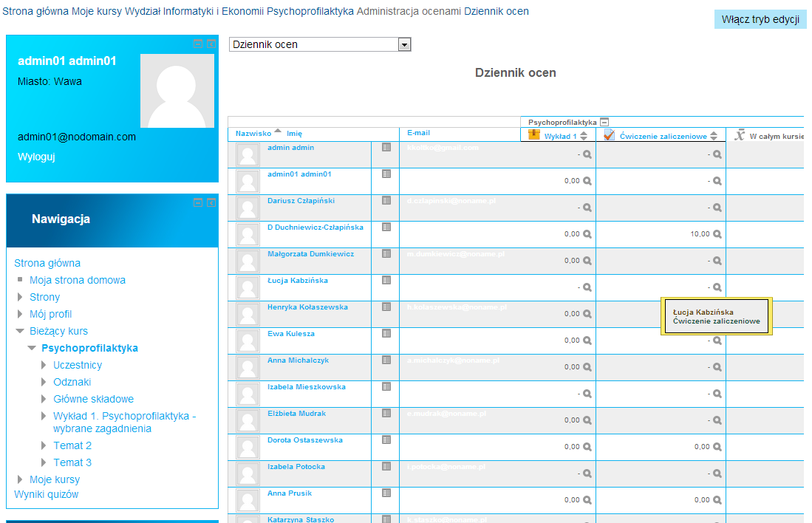This screenshot has height=523, width=812.
Task: Open Wykład 1. Psychoprofilaktyka wybrane zagadnienia
Action: [x=124, y=423]
